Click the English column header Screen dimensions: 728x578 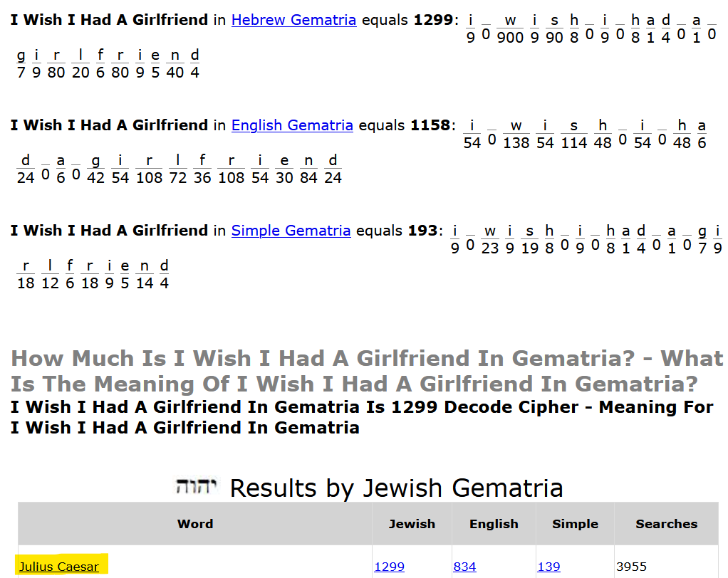494,524
